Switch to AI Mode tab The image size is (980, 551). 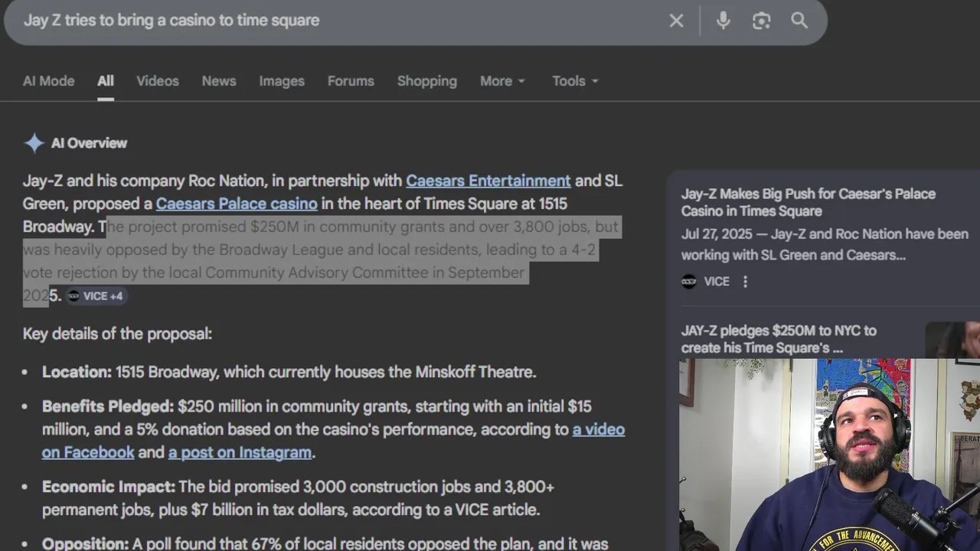pos(48,81)
